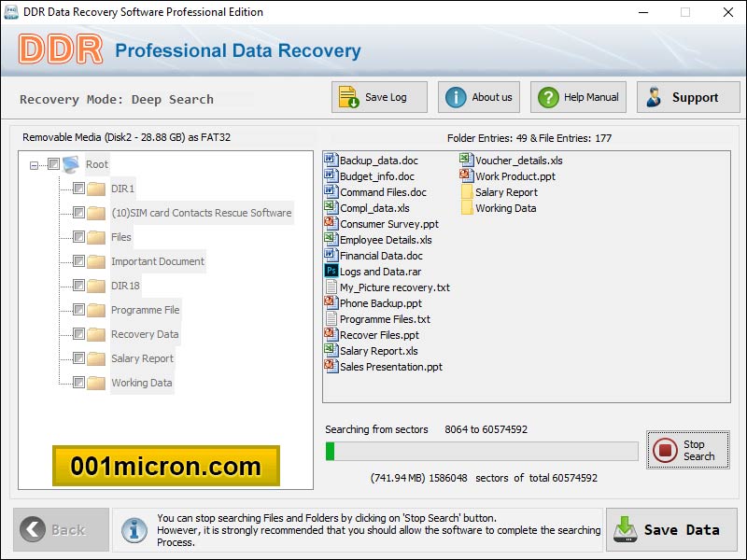This screenshot has width=747, height=560.
Task: Click the Salary Report folder icon in file list
Action: (x=467, y=192)
